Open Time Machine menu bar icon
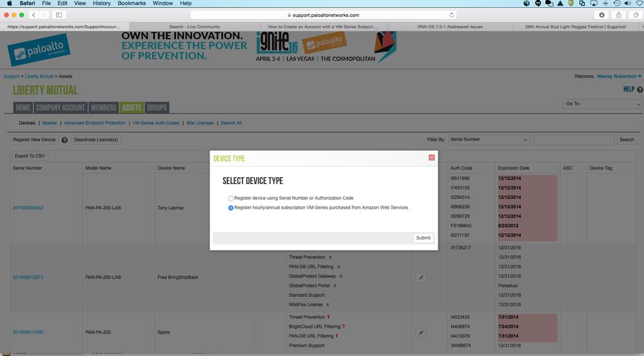Screen dimensions: 644x356 (616, 3)
